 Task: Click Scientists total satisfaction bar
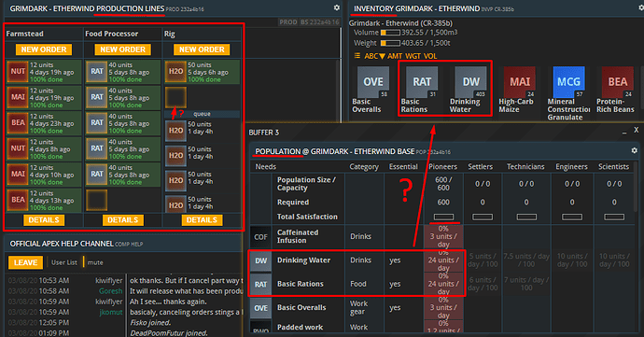coord(614,217)
